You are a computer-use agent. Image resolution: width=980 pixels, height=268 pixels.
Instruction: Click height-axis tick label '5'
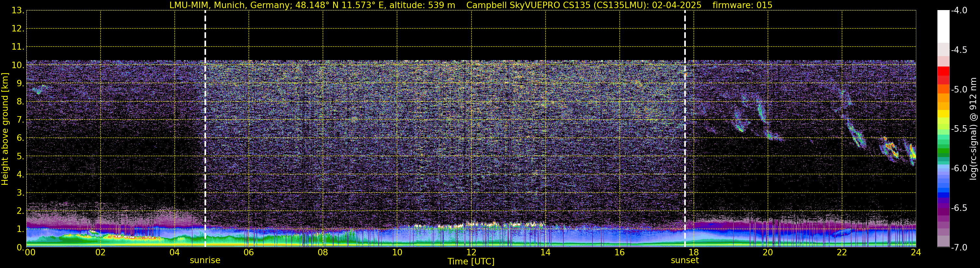coord(20,156)
